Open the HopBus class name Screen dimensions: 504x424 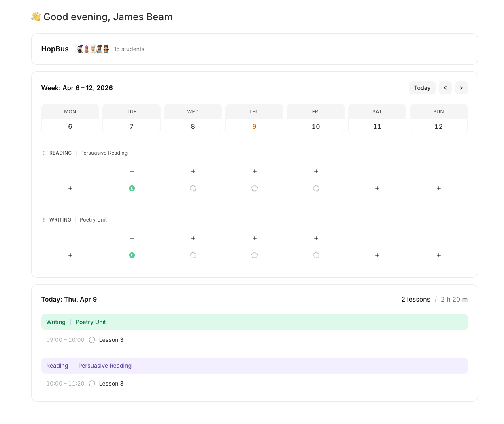[x=55, y=49]
